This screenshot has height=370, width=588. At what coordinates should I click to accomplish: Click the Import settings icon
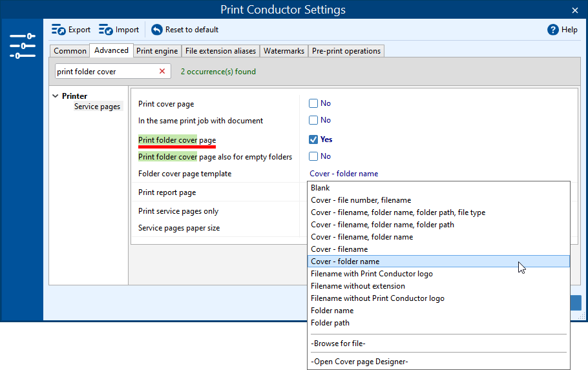point(106,30)
